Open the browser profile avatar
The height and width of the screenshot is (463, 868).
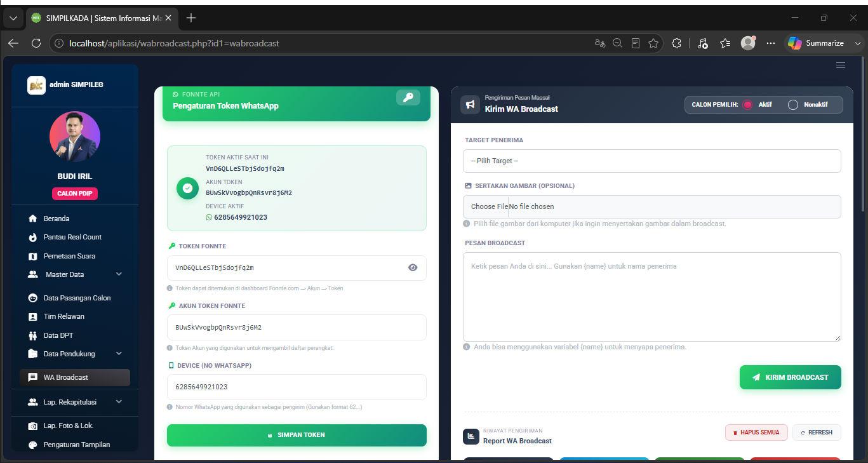click(x=748, y=43)
